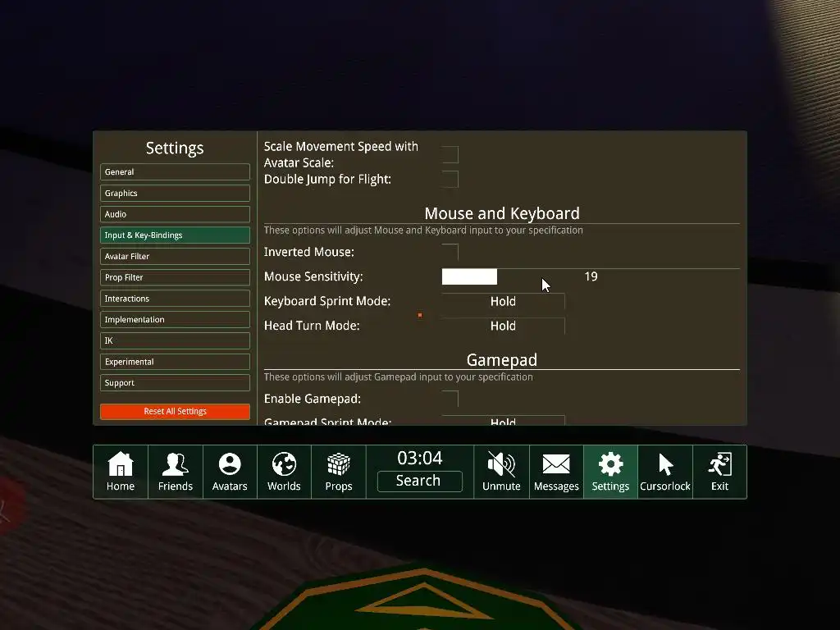Screen dimensions: 840x630
Task: Click the Mouse and Keyboard heading
Action: click(x=502, y=213)
